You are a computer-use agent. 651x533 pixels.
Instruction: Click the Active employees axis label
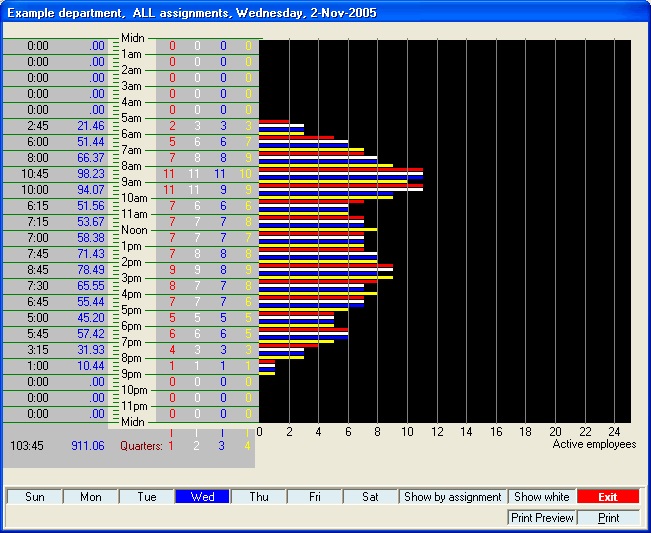[x=594, y=444]
